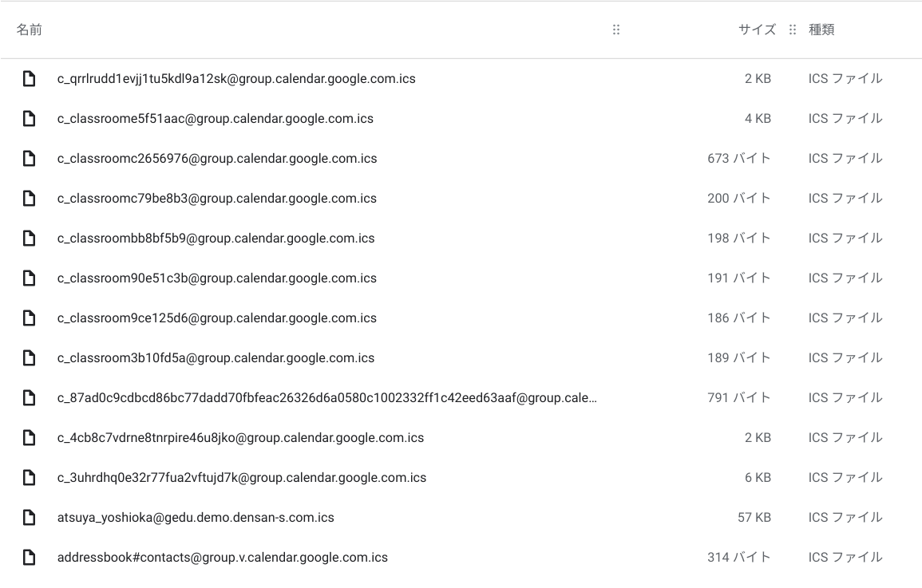Click file icon for c_qrrlrudd1evjj1tu5kdl9a12sk file

pyautogui.click(x=29, y=79)
